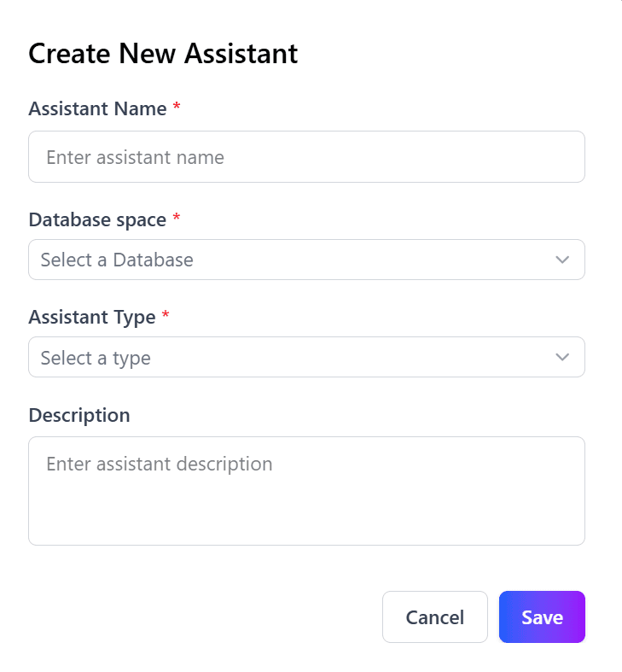Click the "Database space" field label
The height and width of the screenshot is (672, 622).
pyautogui.click(x=97, y=219)
